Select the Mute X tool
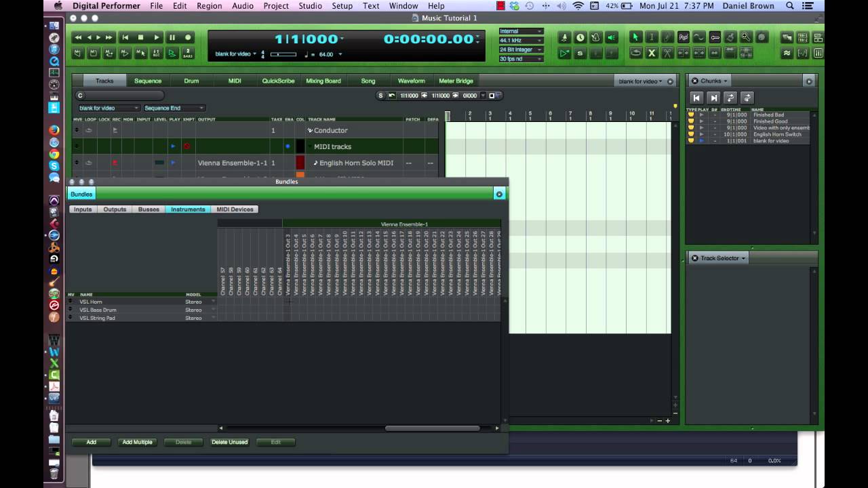The image size is (868, 488). 651,53
